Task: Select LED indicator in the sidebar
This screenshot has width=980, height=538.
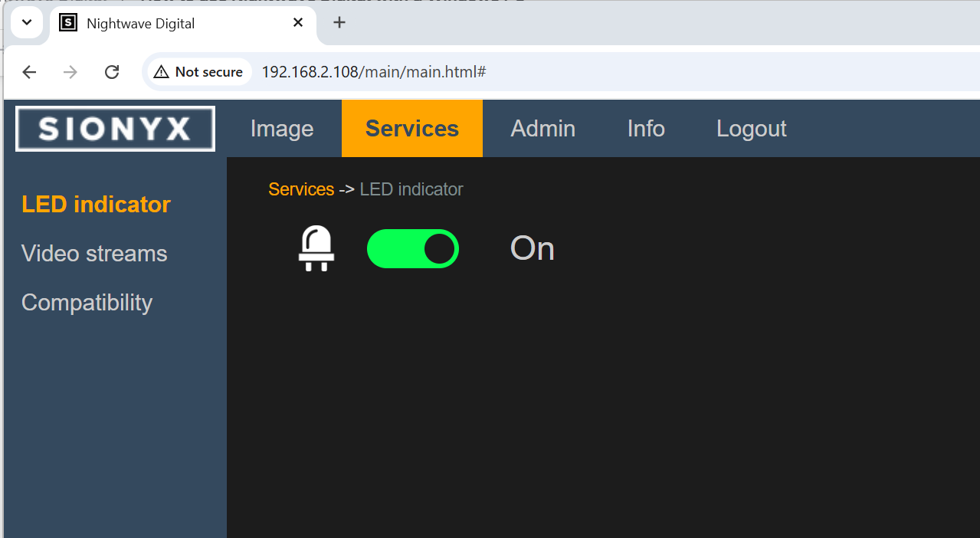Action: tap(96, 205)
